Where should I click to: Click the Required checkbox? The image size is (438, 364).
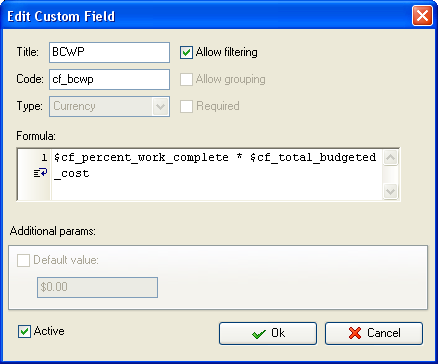click(186, 106)
